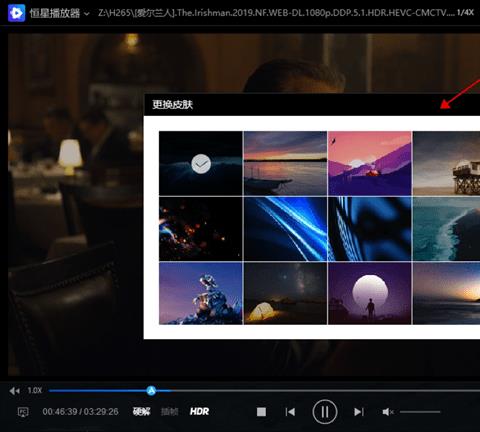
Task: Click the 1.0X playback speed label
Action: (35, 390)
